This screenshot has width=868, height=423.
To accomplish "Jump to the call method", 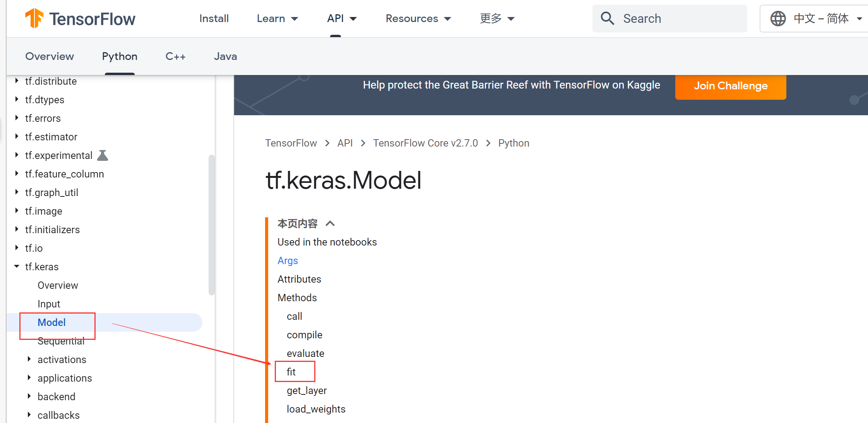I will 294,316.
